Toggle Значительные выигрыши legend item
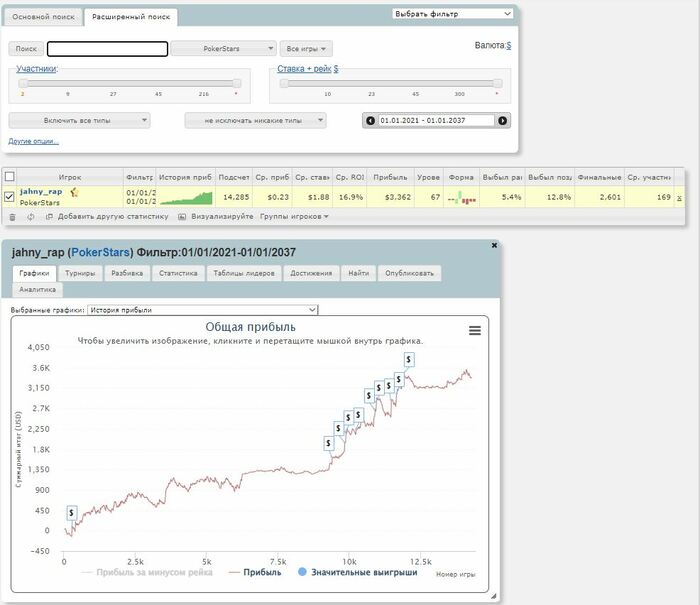Viewport: 700px width, 605px height. (358, 572)
